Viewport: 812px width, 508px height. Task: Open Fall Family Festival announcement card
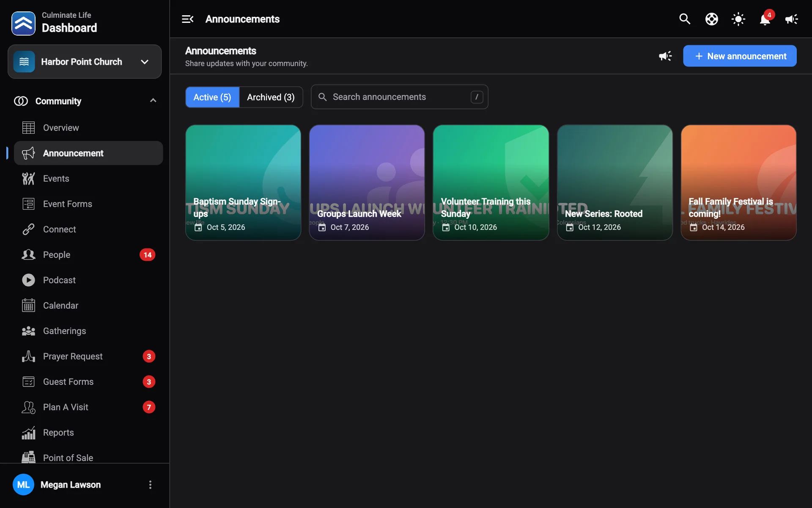(738, 182)
